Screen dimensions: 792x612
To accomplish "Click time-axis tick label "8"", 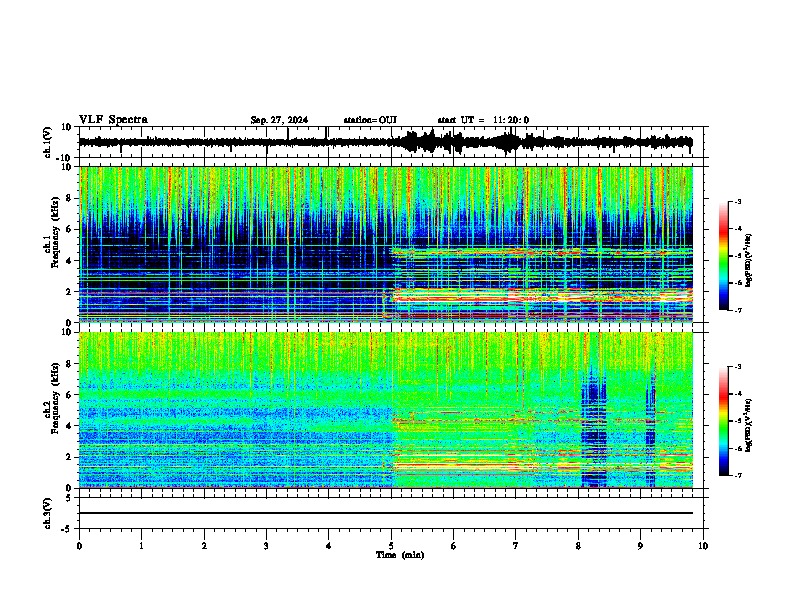I will (x=578, y=546).
